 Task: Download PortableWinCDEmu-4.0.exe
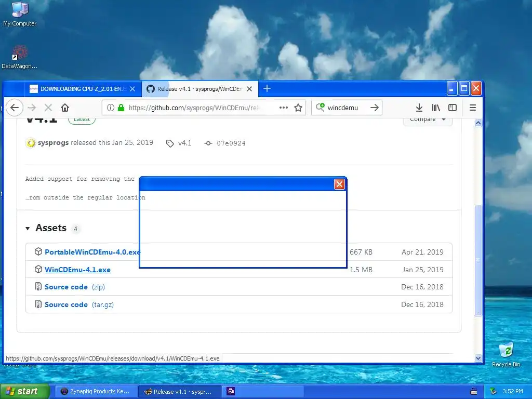click(92, 252)
